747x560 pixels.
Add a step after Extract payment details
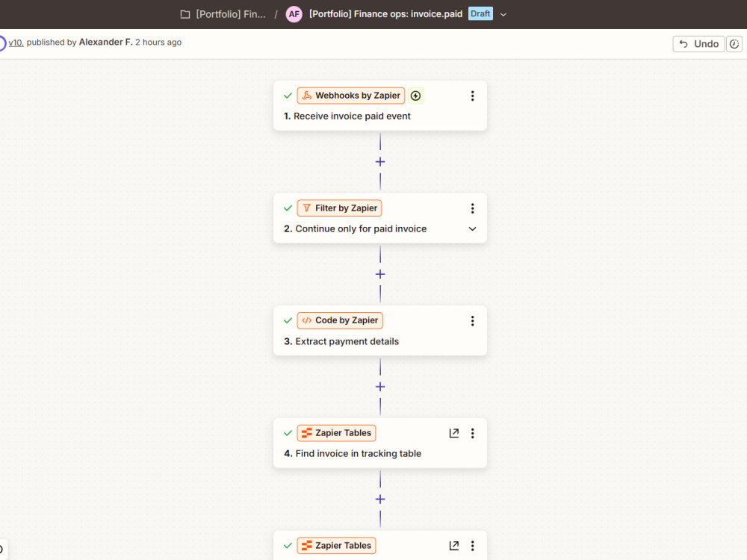[x=380, y=387]
